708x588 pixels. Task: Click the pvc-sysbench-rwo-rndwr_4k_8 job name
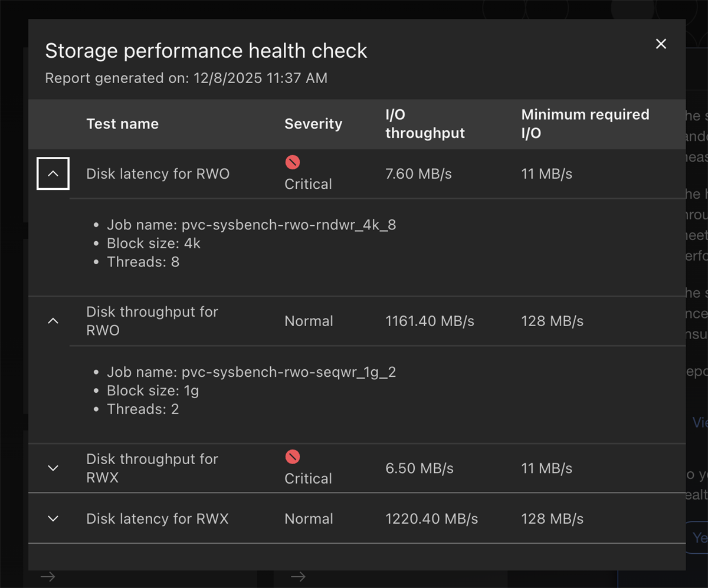[289, 225]
